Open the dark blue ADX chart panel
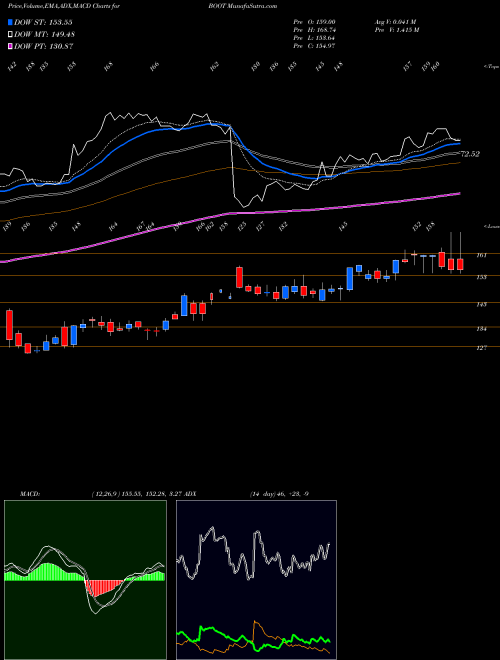This screenshot has height=660, width=500. click(x=256, y=580)
